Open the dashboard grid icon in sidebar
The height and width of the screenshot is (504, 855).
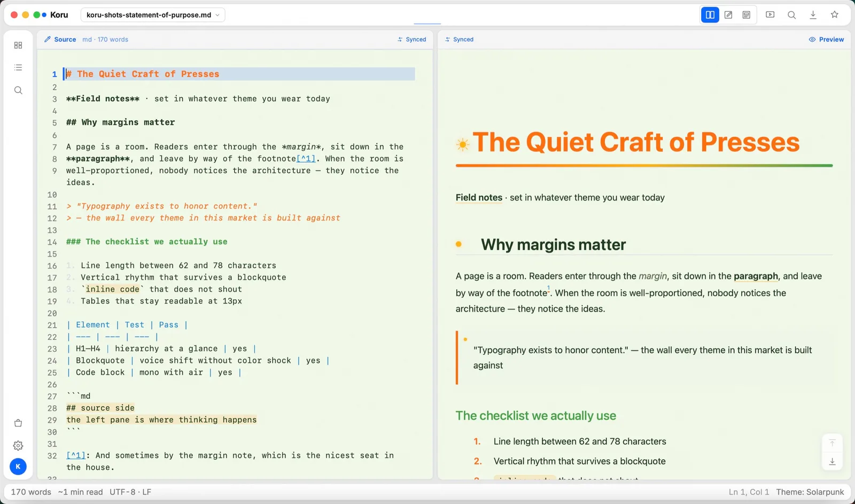[18, 45]
